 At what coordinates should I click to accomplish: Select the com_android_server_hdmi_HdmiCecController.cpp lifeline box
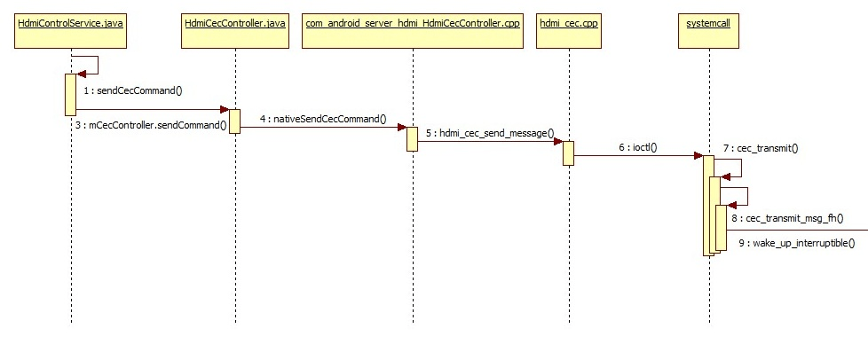(413, 32)
